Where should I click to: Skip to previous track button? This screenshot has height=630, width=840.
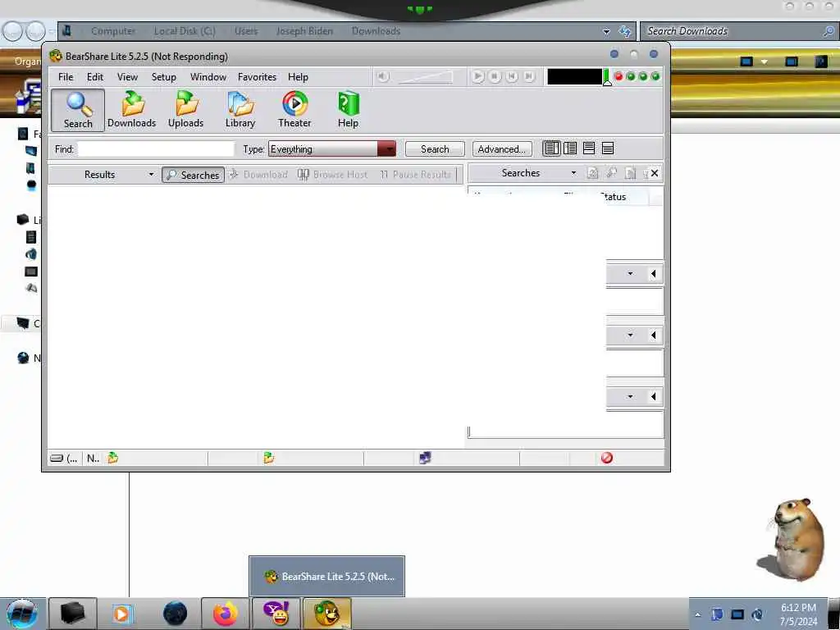[512, 76]
